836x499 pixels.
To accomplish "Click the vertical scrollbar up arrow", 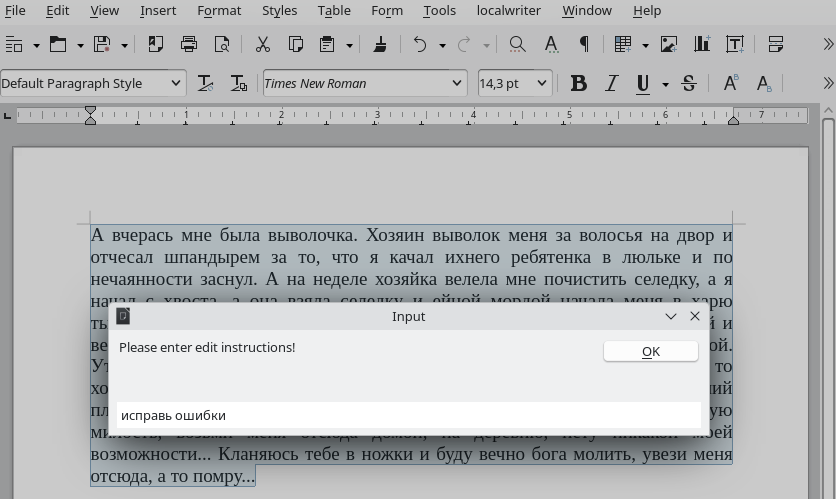I will click(828, 110).
